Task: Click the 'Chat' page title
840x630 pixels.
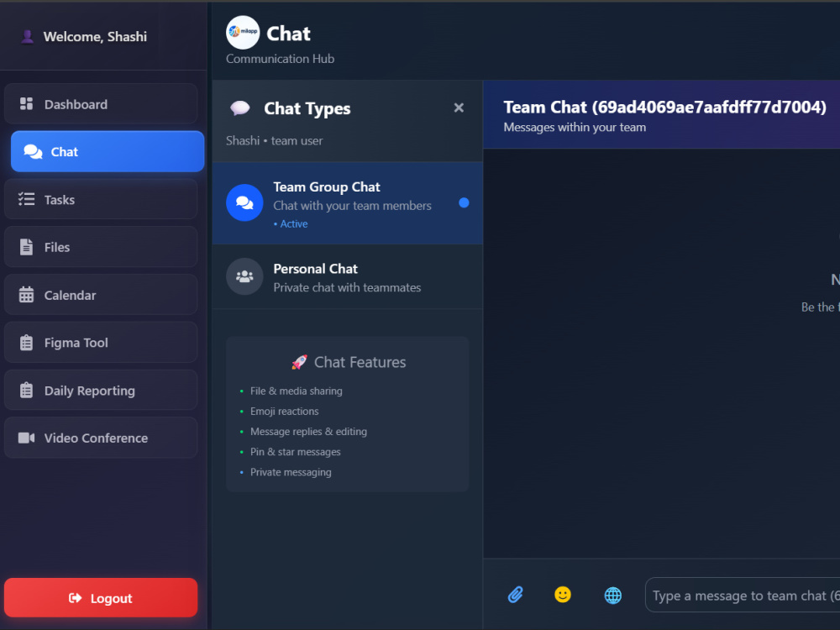Action: pos(288,34)
